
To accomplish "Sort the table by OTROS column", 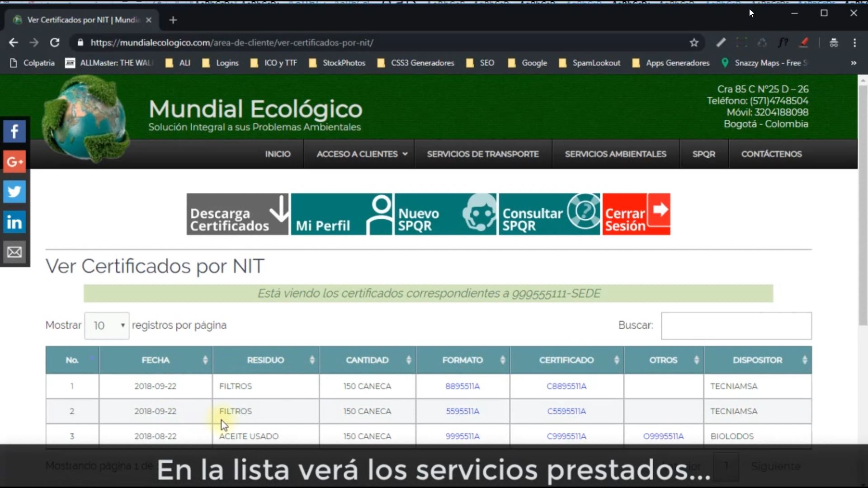I will [x=664, y=360].
